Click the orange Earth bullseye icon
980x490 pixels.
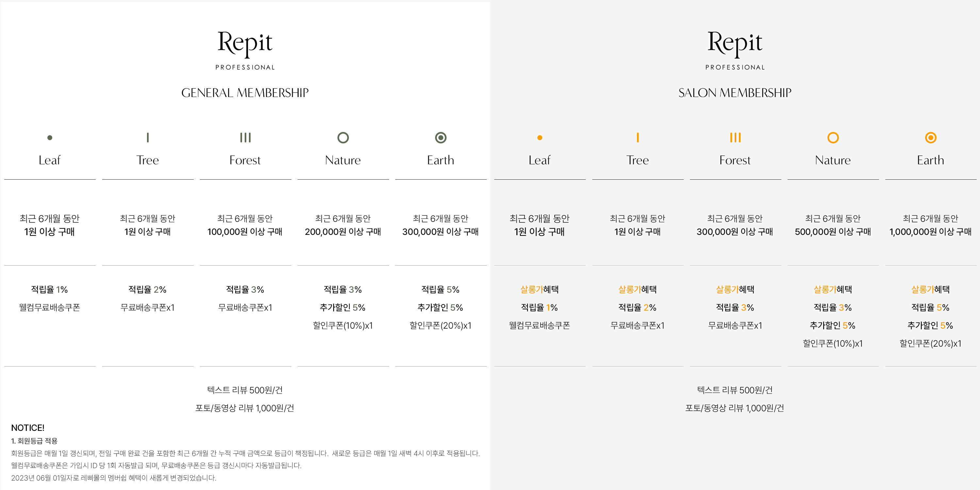(x=931, y=137)
